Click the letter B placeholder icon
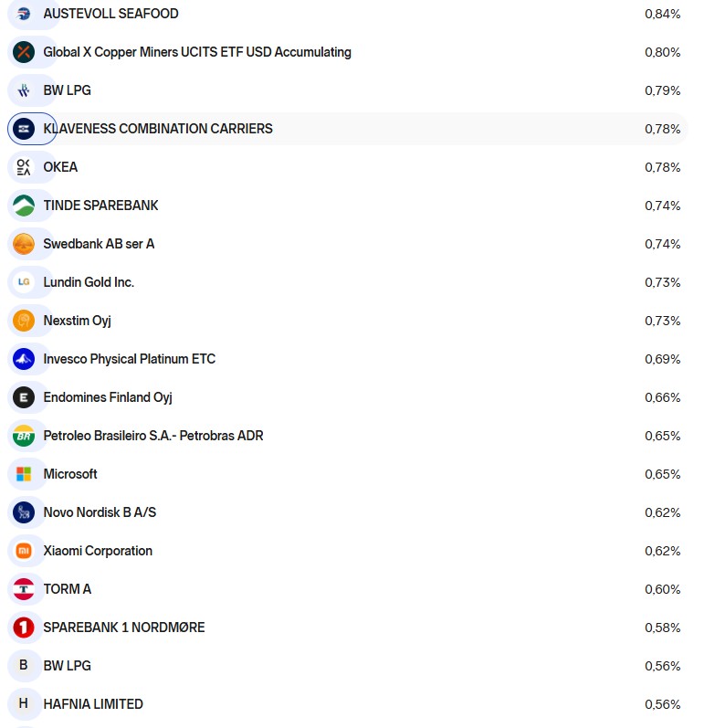Image resolution: width=725 pixels, height=728 pixels. (x=24, y=666)
